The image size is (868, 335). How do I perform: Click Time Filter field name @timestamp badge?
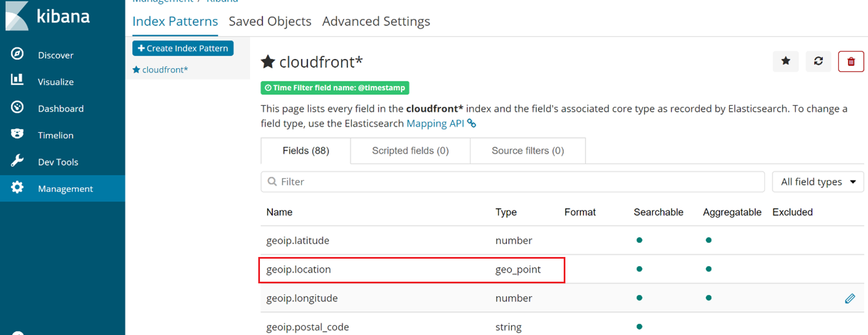[x=335, y=88]
